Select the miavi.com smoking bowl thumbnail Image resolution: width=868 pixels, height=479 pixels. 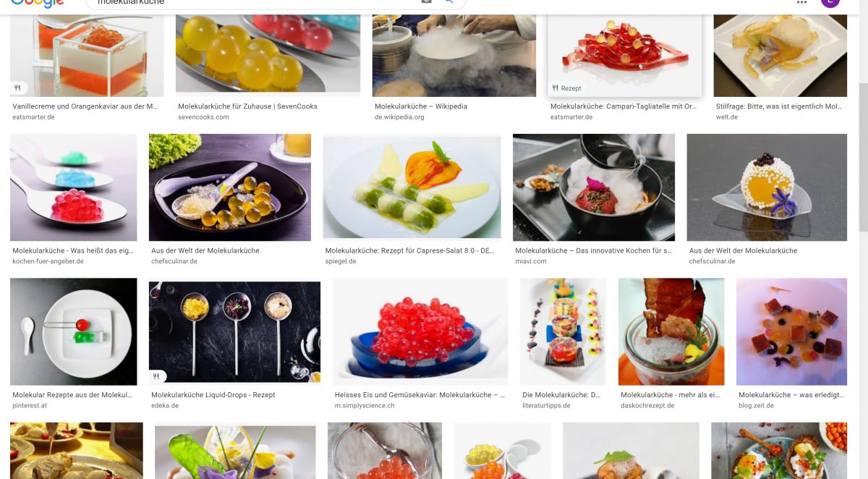594,187
